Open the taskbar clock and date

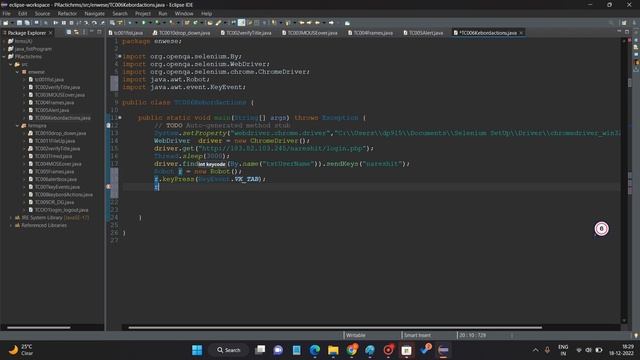coord(622,350)
